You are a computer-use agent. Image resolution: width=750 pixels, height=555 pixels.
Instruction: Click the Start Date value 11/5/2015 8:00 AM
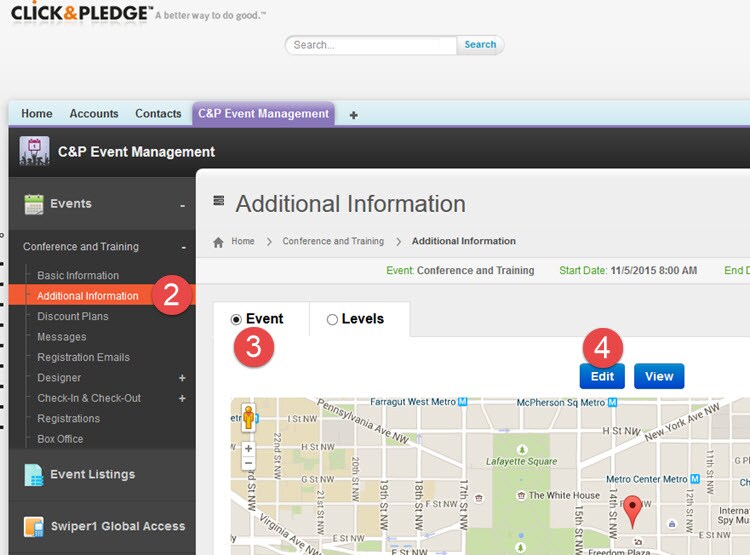pyautogui.click(x=653, y=271)
